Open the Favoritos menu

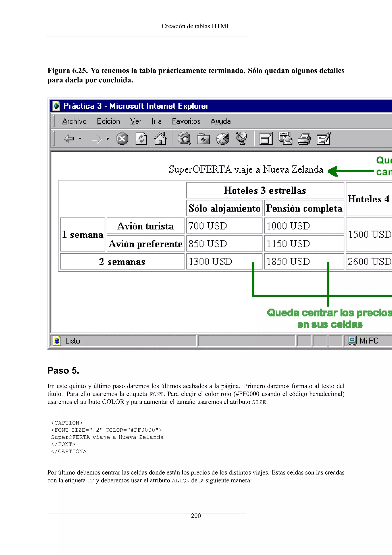186,121
